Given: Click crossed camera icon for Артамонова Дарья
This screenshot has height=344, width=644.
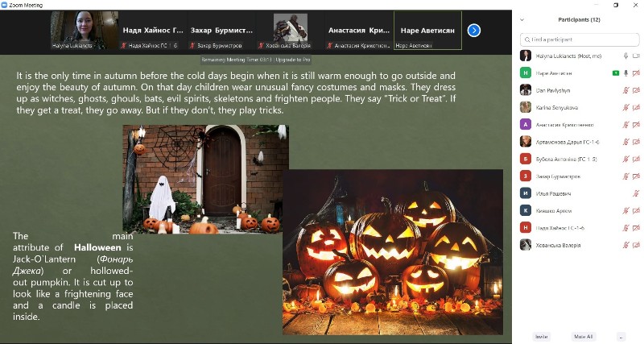Looking at the screenshot, I should (x=636, y=143).
